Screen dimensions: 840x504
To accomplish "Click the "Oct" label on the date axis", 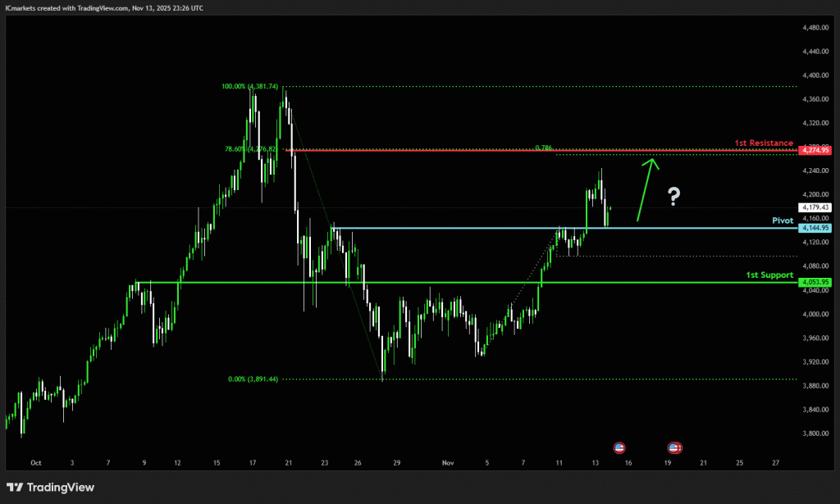I will (35, 463).
